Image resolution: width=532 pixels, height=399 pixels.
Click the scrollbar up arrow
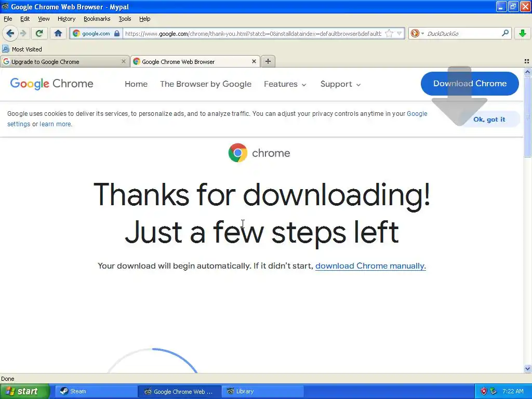click(527, 72)
